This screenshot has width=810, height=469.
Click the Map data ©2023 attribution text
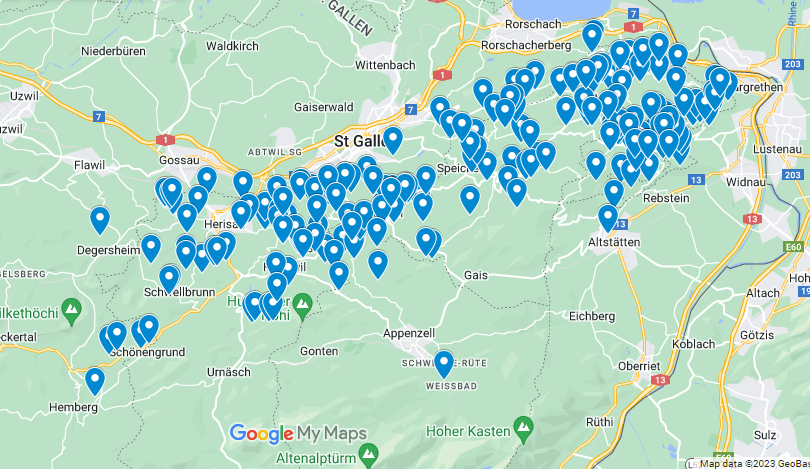click(754, 464)
